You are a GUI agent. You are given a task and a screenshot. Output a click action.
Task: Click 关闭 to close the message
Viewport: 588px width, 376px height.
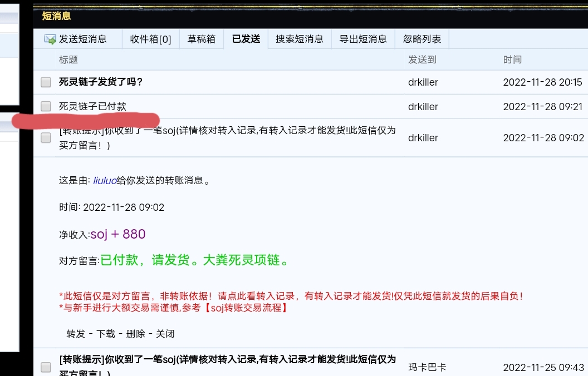165,334
